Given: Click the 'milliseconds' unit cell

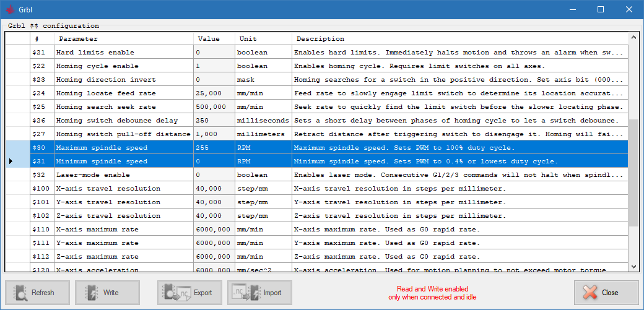Looking at the screenshot, I should [x=263, y=120].
